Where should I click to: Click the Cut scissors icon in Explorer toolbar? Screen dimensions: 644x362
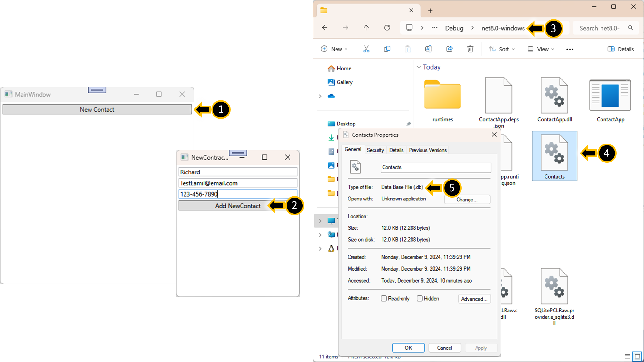point(366,49)
